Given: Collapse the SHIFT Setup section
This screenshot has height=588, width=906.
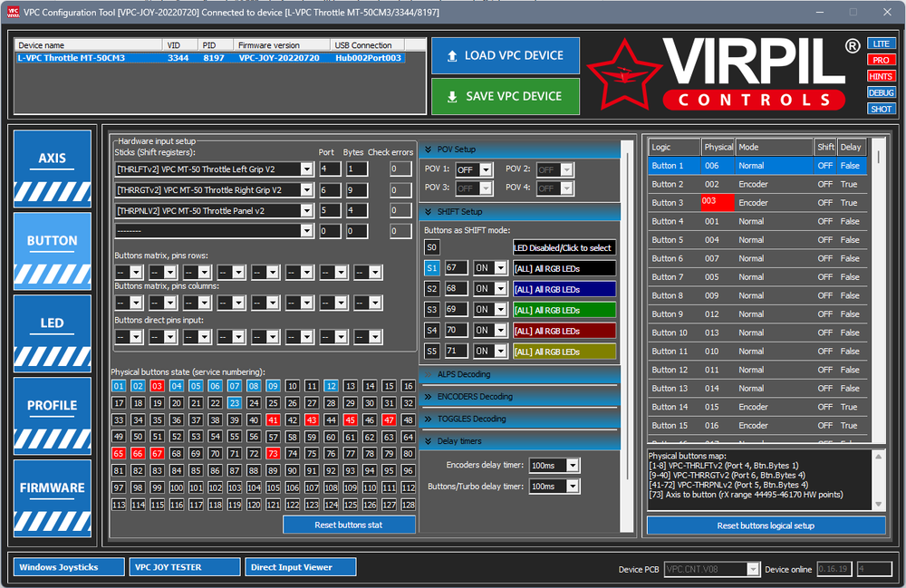Looking at the screenshot, I should [x=519, y=212].
